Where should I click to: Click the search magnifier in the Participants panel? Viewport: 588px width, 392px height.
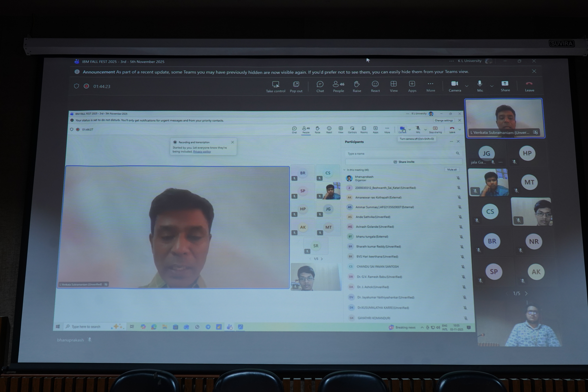(457, 153)
